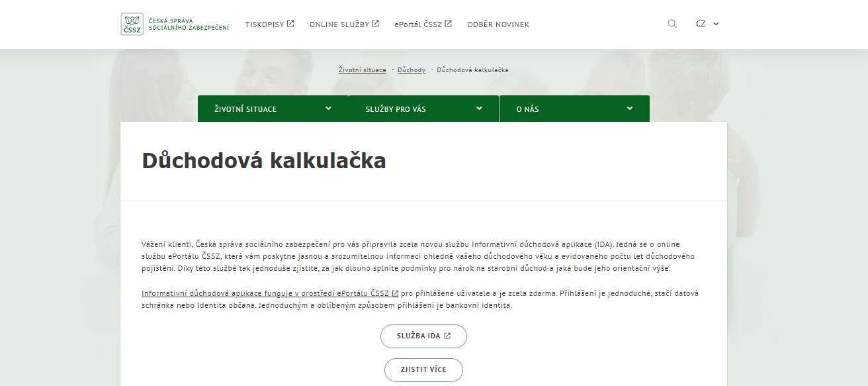Image resolution: width=868 pixels, height=386 pixels.
Task: Click the Důchody breadcrumb link
Action: 412,70
